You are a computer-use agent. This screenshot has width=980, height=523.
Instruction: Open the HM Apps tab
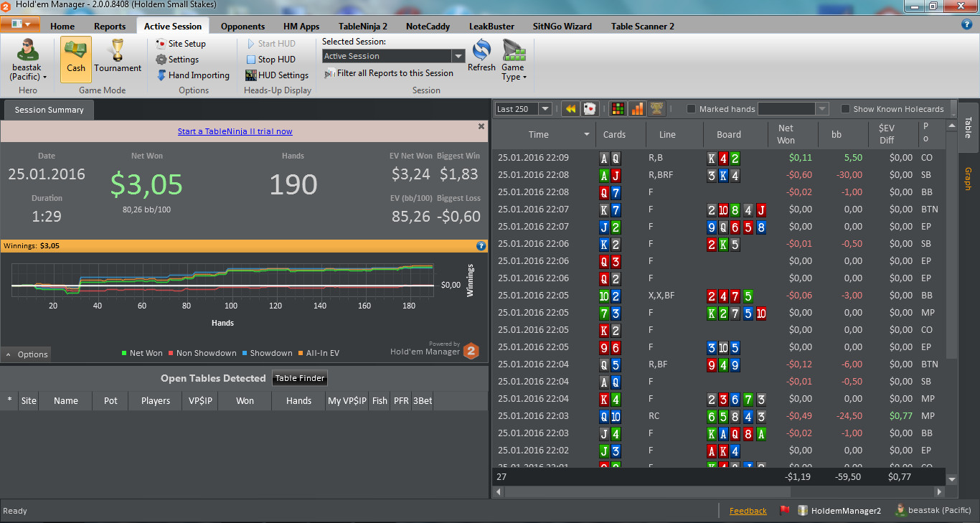pyautogui.click(x=301, y=26)
